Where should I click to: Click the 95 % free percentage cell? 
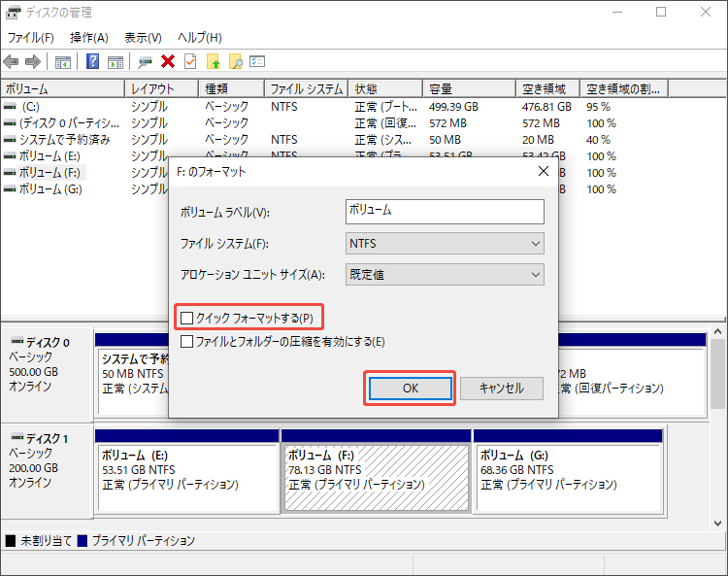598,107
